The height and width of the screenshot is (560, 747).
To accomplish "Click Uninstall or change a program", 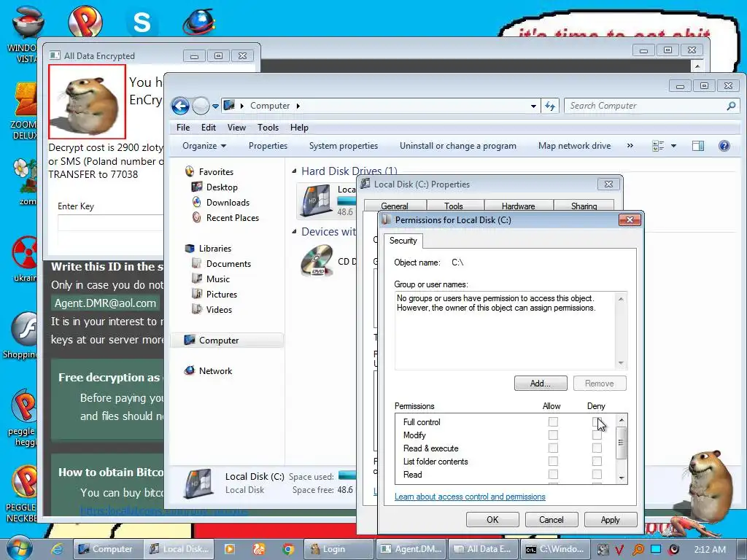I will tap(458, 146).
